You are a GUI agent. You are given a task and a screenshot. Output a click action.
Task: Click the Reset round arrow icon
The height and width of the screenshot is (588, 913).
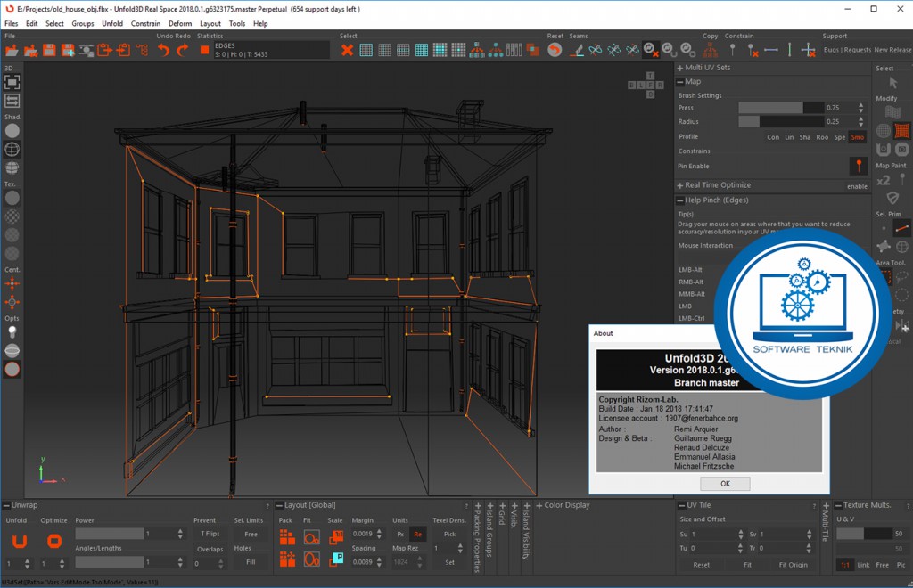555,51
